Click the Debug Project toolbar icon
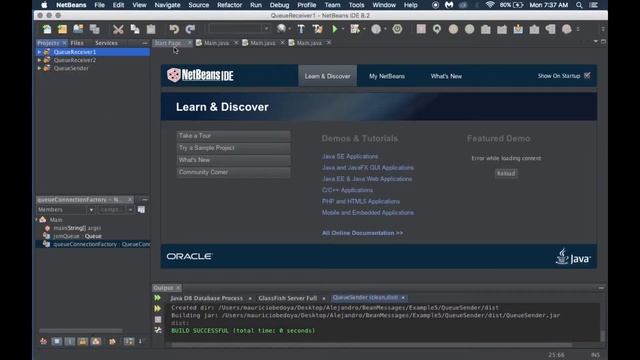The width and height of the screenshot is (640, 360). tap(355, 29)
